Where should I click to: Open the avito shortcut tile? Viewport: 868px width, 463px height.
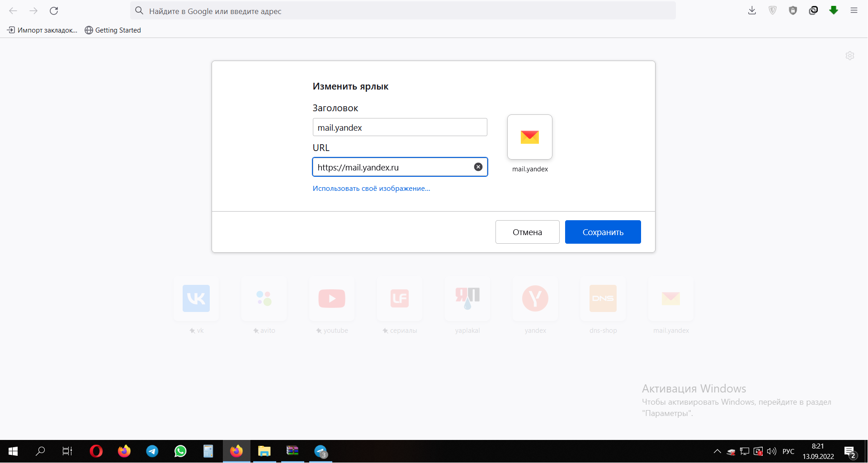(x=264, y=298)
